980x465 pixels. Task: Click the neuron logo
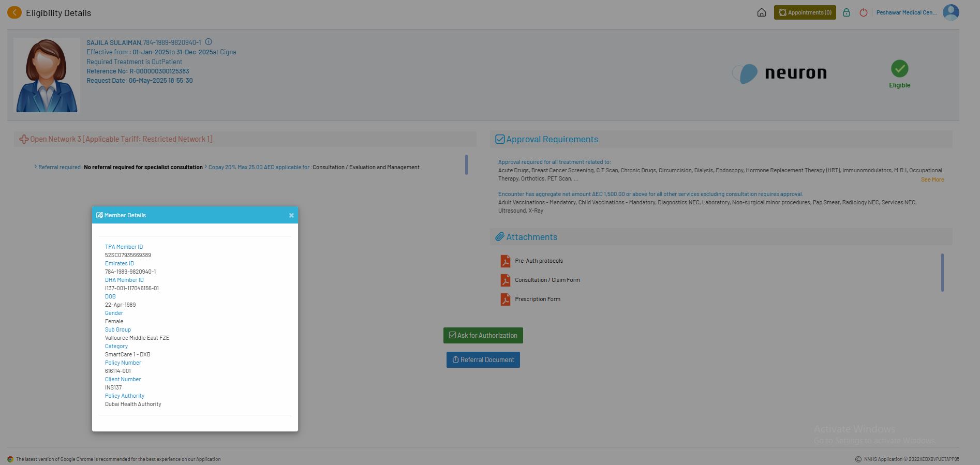779,73
